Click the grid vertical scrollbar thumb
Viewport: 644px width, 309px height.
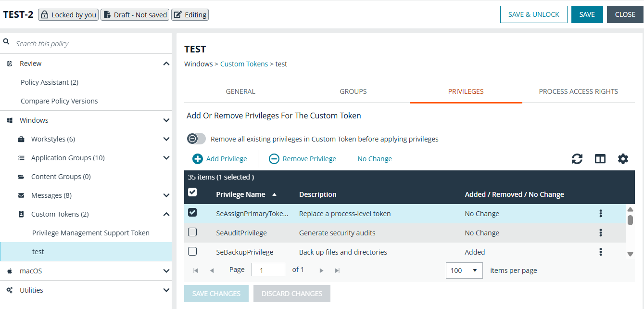[630, 220]
